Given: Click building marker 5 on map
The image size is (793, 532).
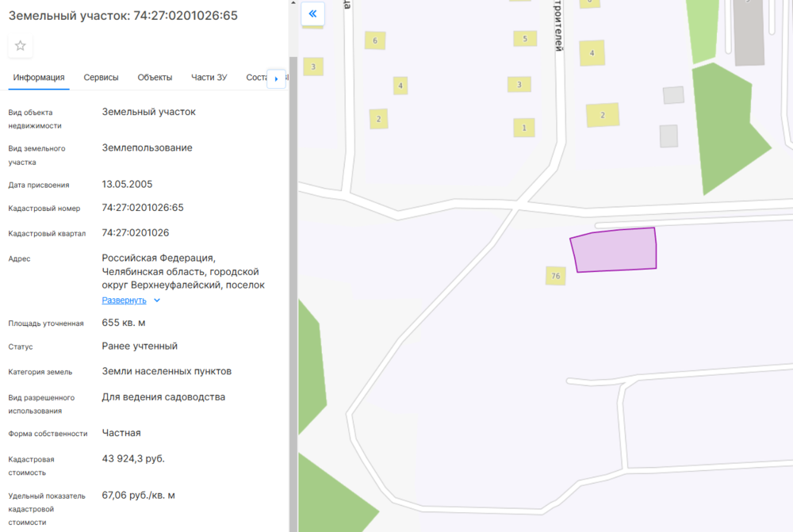Looking at the screenshot, I should pyautogui.click(x=524, y=38).
